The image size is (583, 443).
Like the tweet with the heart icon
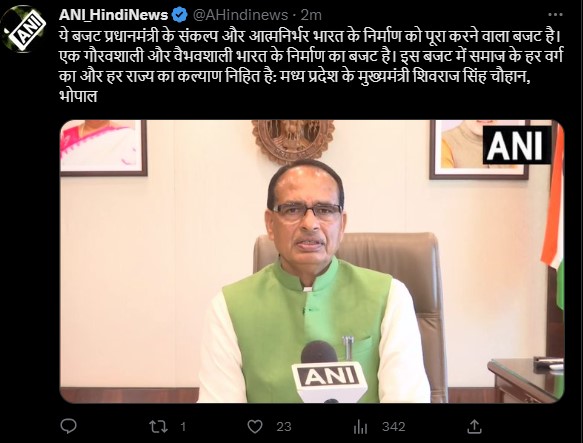255,426
